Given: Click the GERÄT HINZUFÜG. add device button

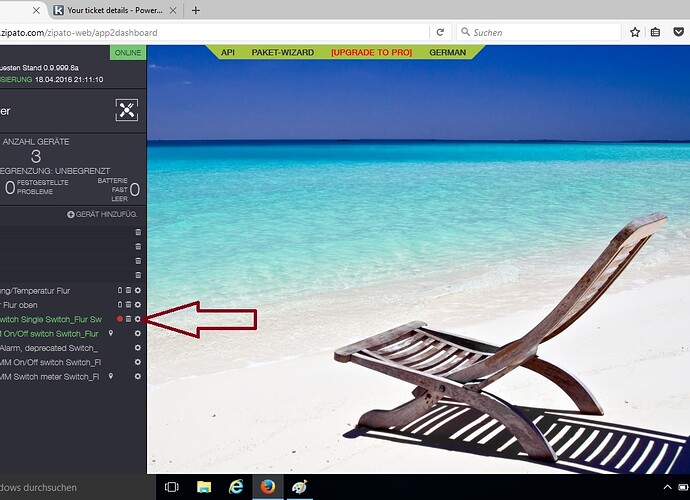Looking at the screenshot, I should click(x=102, y=215).
